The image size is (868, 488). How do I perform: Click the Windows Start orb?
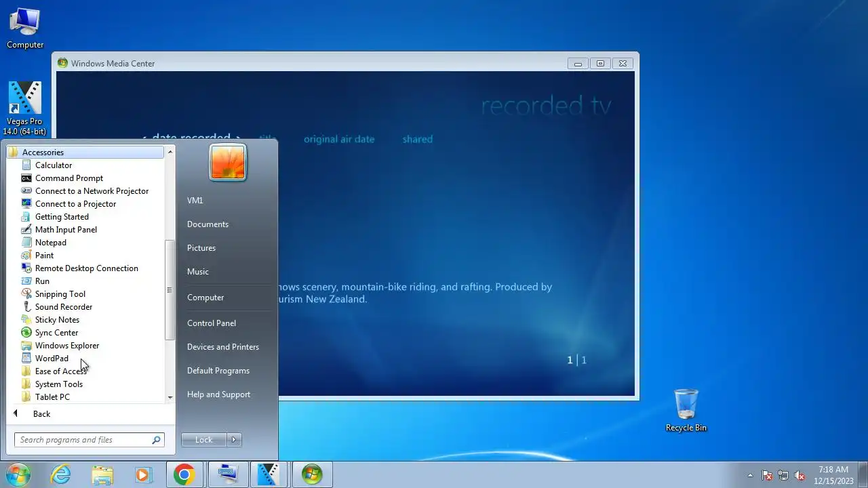tap(18, 474)
